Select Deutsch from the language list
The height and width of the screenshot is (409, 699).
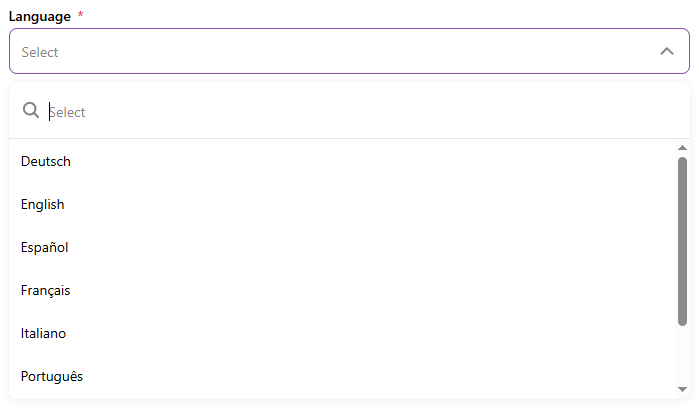point(46,161)
